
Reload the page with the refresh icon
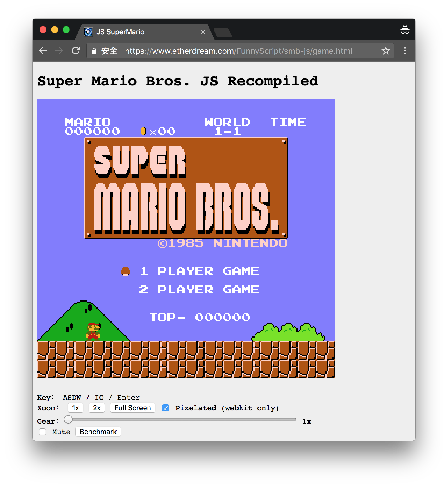click(76, 51)
